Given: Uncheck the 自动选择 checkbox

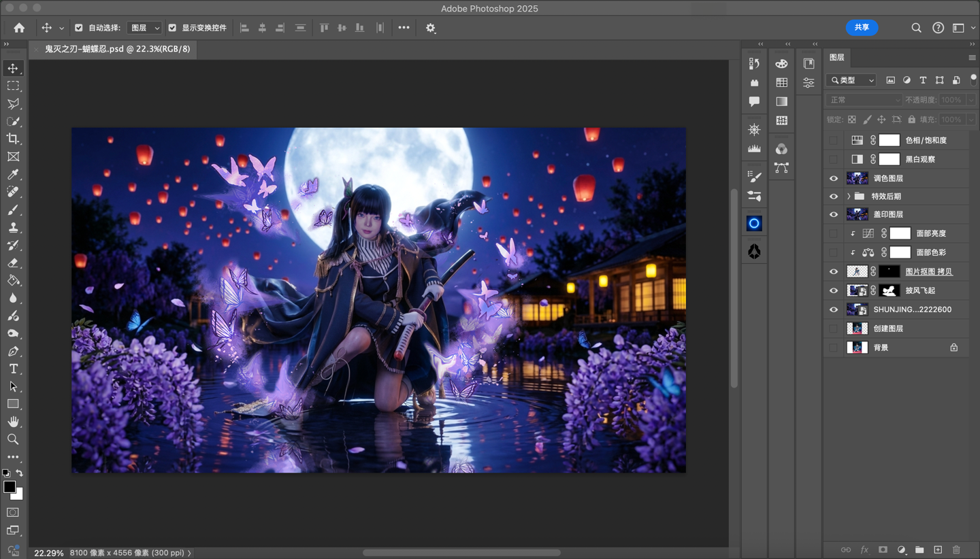Looking at the screenshot, I should [x=79, y=28].
